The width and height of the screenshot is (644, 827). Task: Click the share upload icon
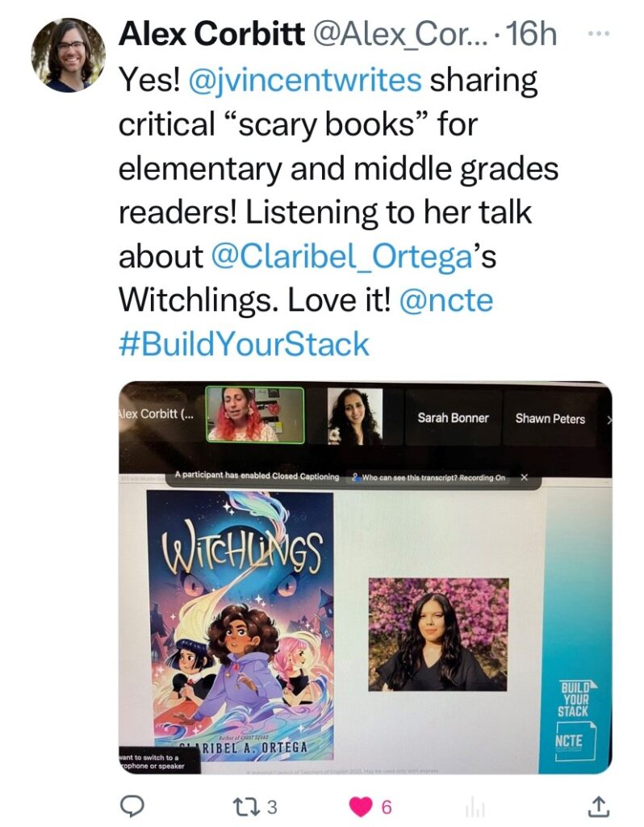pos(597,806)
